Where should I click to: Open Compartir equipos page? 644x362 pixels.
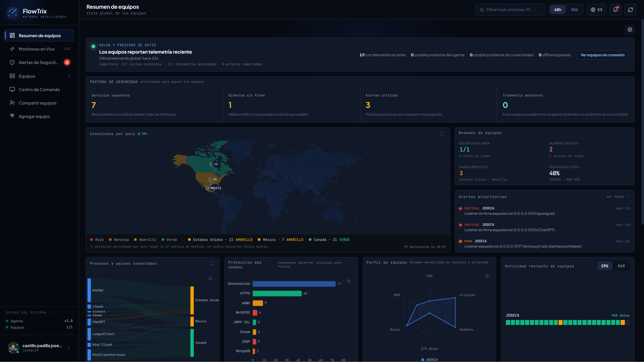[x=40, y=103]
